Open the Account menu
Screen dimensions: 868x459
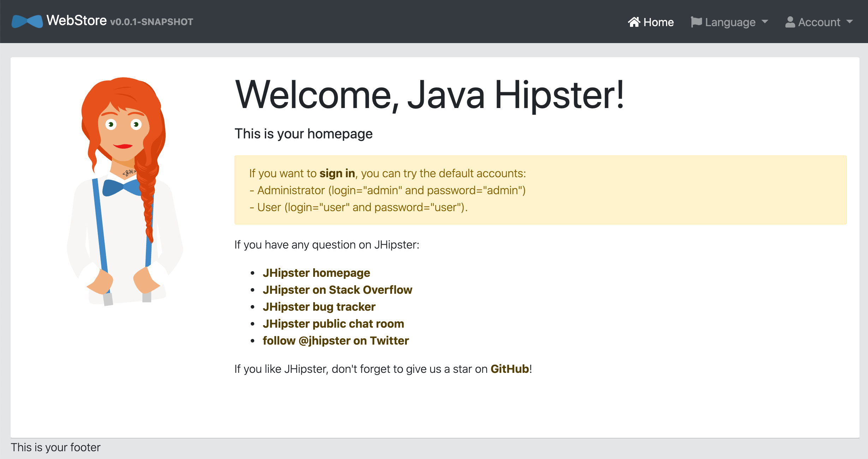[819, 22]
